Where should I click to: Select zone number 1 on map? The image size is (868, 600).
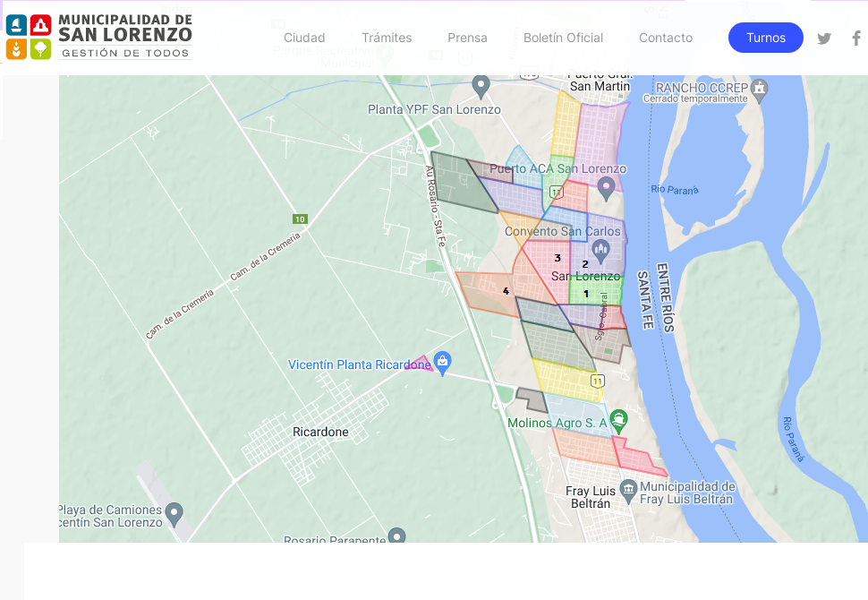click(586, 294)
